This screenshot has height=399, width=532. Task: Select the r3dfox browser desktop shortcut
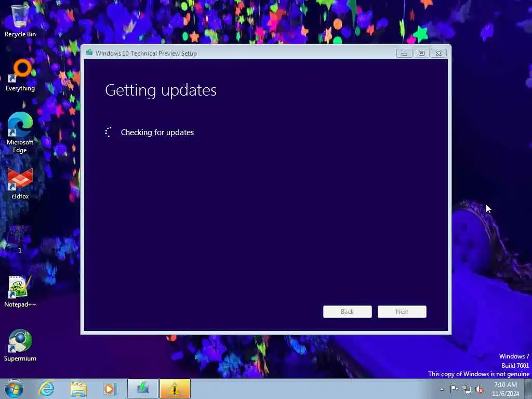(x=20, y=183)
